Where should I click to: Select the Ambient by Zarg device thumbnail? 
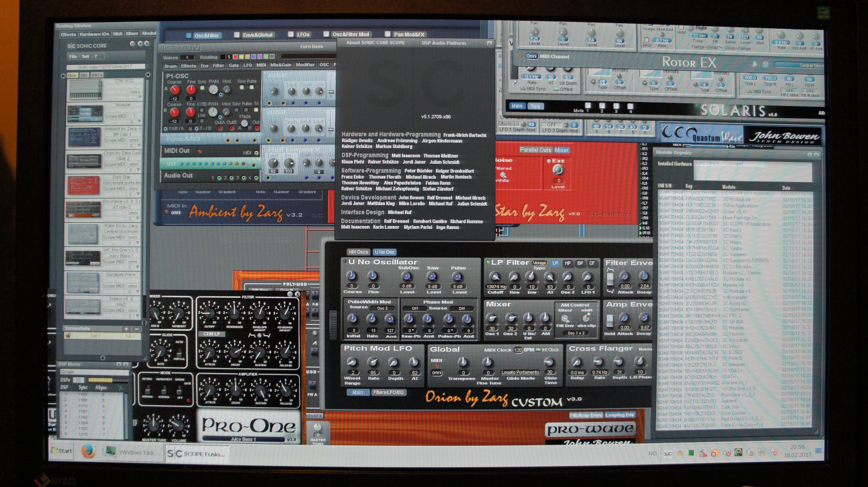(84, 137)
